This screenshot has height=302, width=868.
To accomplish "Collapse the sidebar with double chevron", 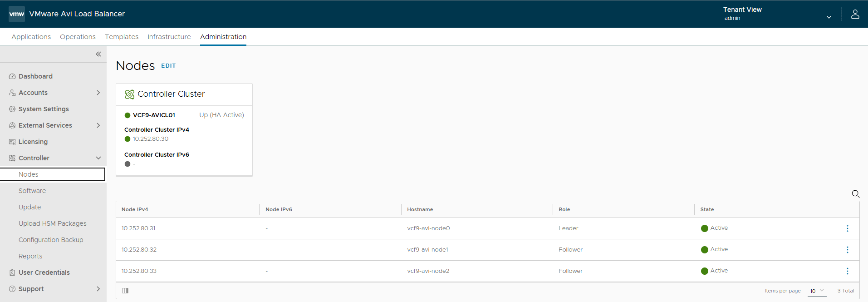I will [x=98, y=54].
